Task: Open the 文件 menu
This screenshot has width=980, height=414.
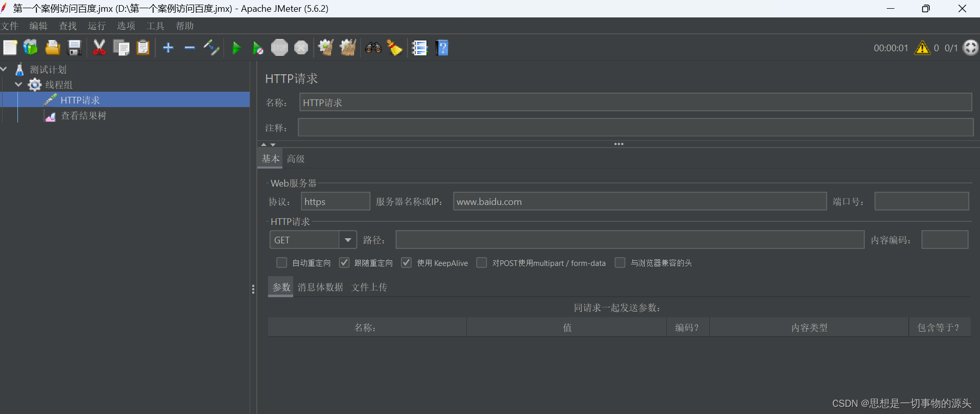Action: [9, 26]
